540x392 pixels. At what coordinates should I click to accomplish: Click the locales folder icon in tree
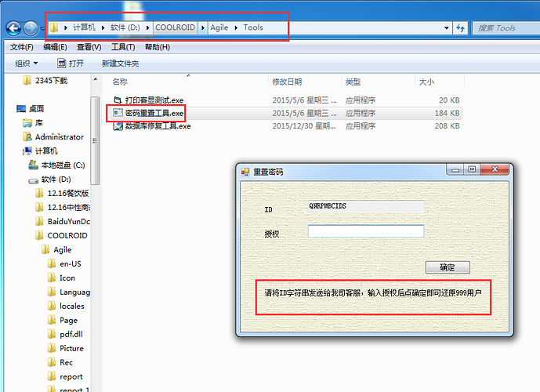52,306
